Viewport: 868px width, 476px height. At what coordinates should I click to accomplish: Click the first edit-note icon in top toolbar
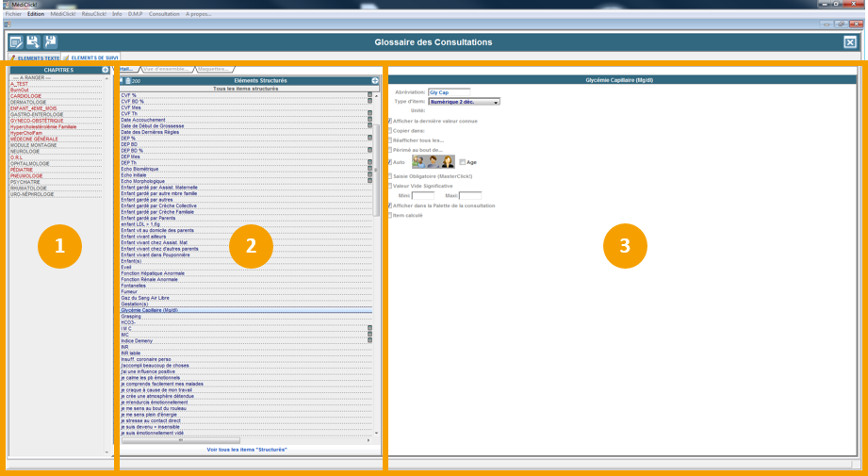[x=16, y=42]
